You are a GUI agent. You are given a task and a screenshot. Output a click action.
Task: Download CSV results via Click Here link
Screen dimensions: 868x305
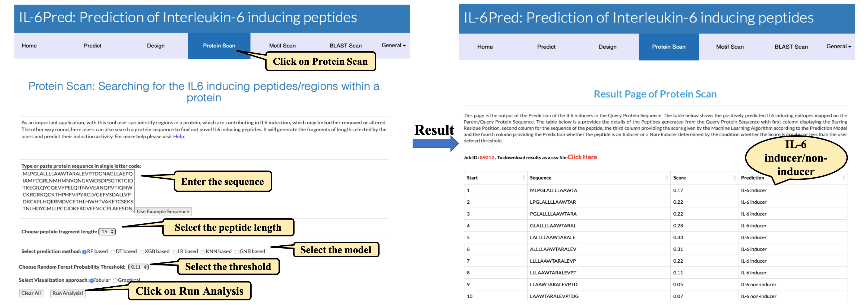click(582, 157)
